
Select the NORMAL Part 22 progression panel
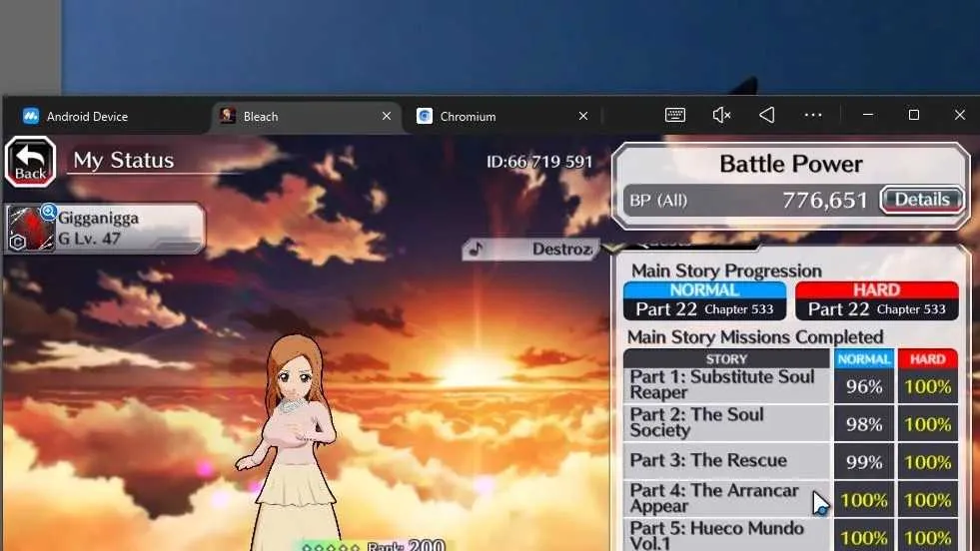pos(705,301)
